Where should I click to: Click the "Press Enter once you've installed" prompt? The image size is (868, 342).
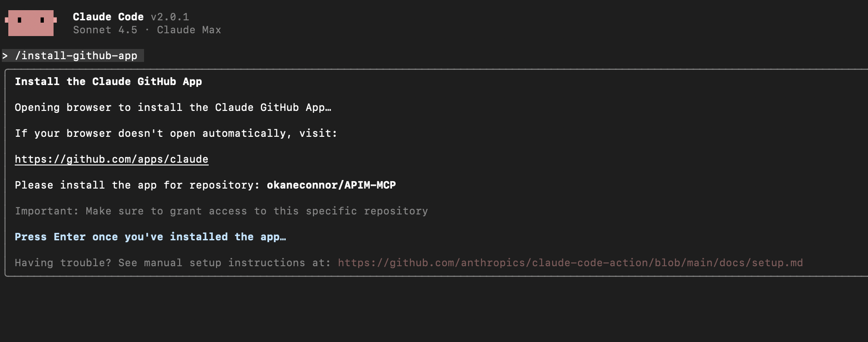click(x=150, y=237)
